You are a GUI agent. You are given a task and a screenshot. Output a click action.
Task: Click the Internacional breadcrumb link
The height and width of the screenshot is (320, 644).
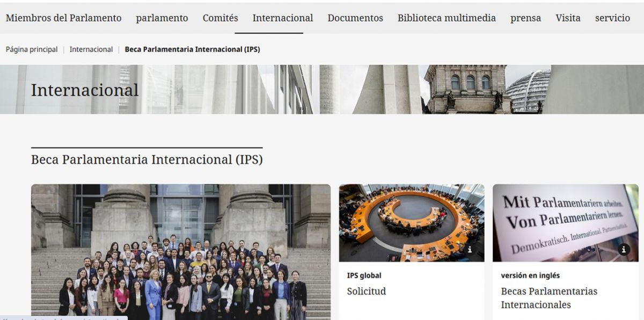[x=91, y=49]
